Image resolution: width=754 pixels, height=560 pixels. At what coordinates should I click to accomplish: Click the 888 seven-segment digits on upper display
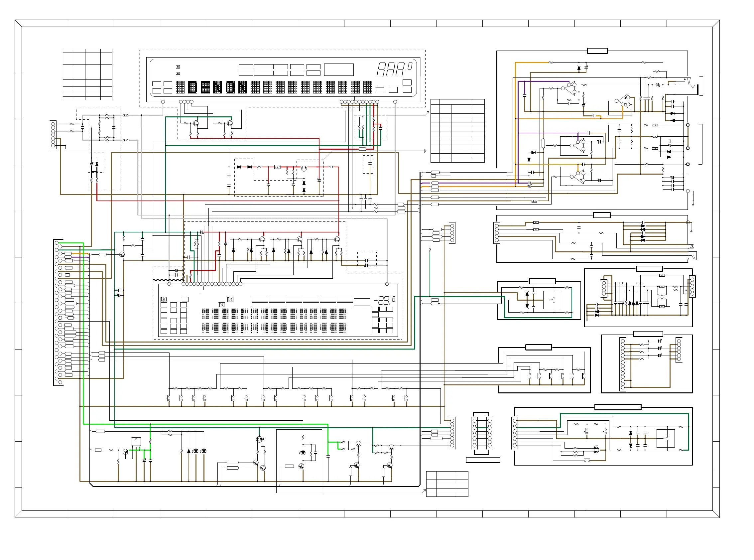pos(391,69)
